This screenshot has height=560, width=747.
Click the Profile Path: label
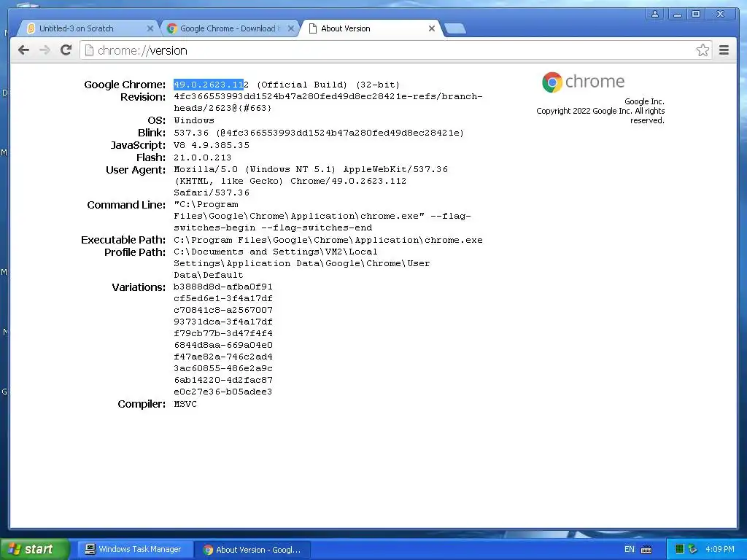[135, 252]
